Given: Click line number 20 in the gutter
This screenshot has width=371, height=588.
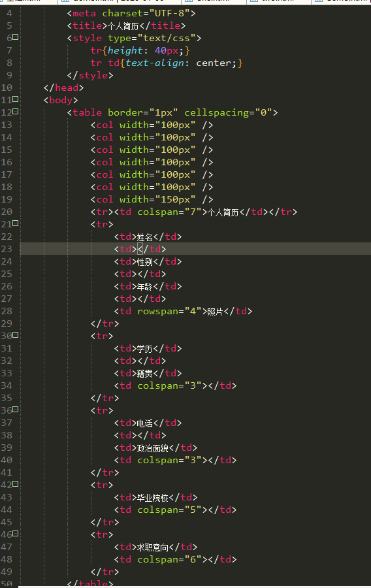Looking at the screenshot, I should click(7, 212).
